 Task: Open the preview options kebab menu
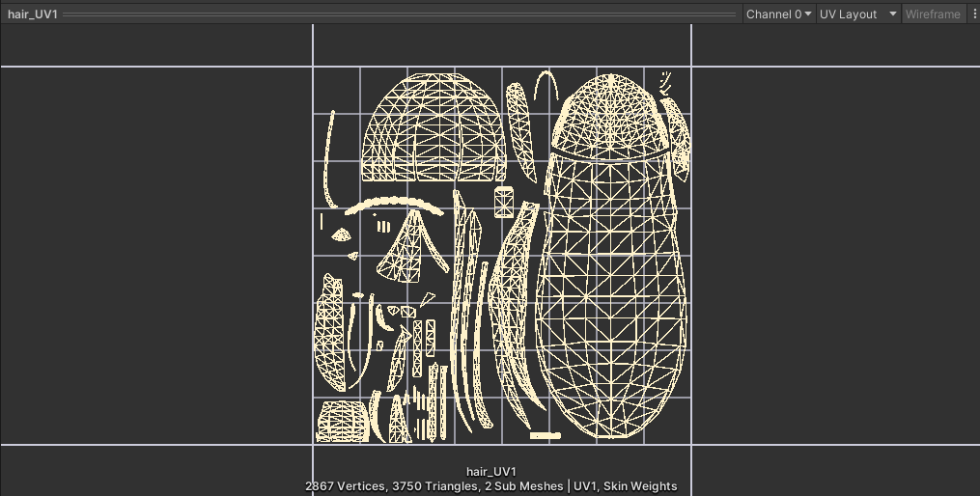tap(972, 14)
